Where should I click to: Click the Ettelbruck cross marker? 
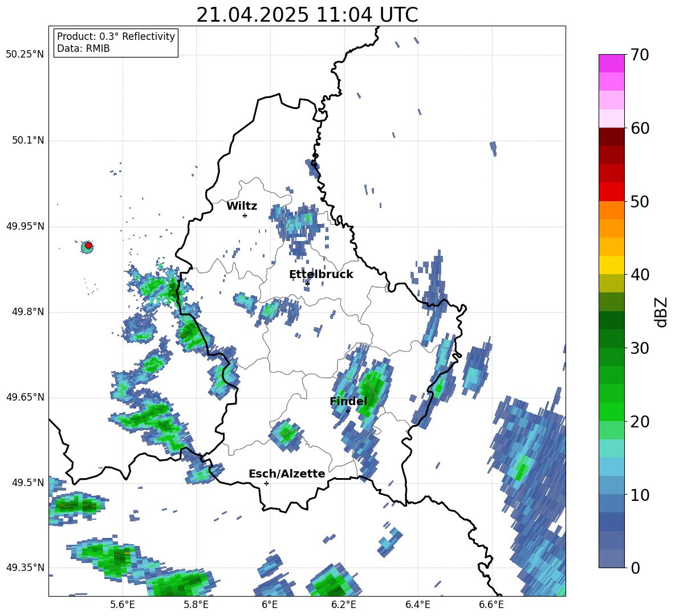[307, 284]
